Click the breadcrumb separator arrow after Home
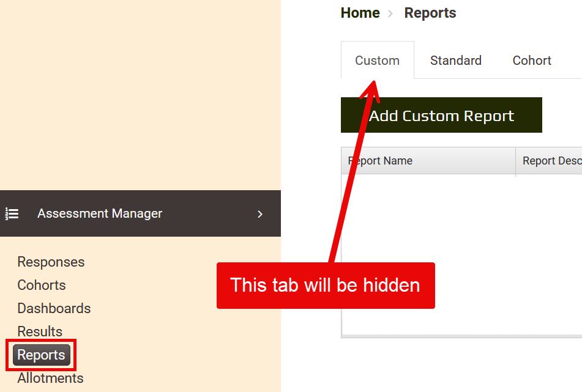This screenshot has width=582, height=392. [x=391, y=13]
